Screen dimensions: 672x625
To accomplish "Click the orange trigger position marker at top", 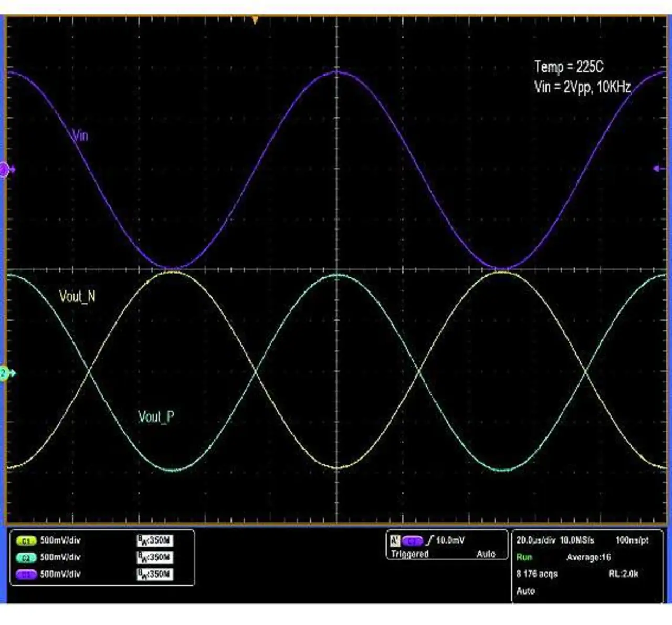I will [x=255, y=20].
